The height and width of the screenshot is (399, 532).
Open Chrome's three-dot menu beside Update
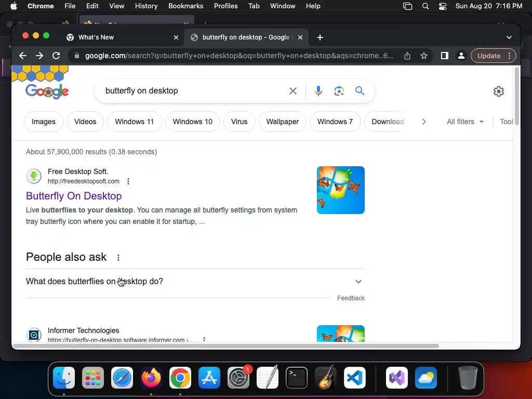(510, 56)
